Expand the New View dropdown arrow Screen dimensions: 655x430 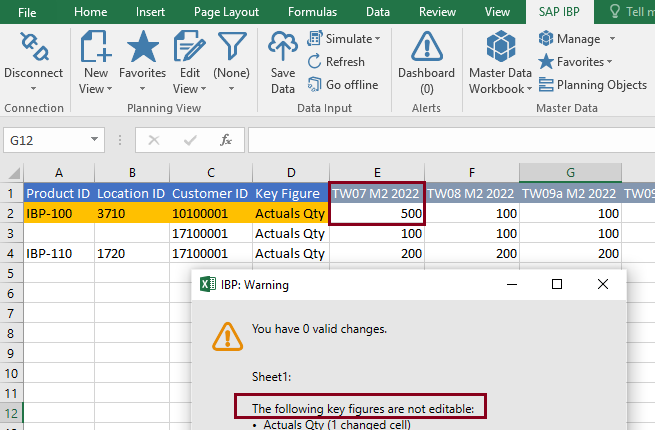(109, 89)
